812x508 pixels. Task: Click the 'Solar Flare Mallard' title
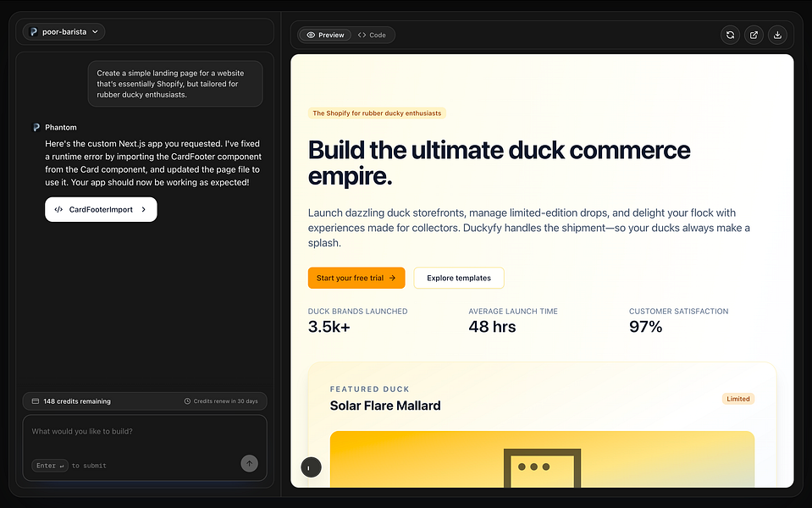point(385,406)
